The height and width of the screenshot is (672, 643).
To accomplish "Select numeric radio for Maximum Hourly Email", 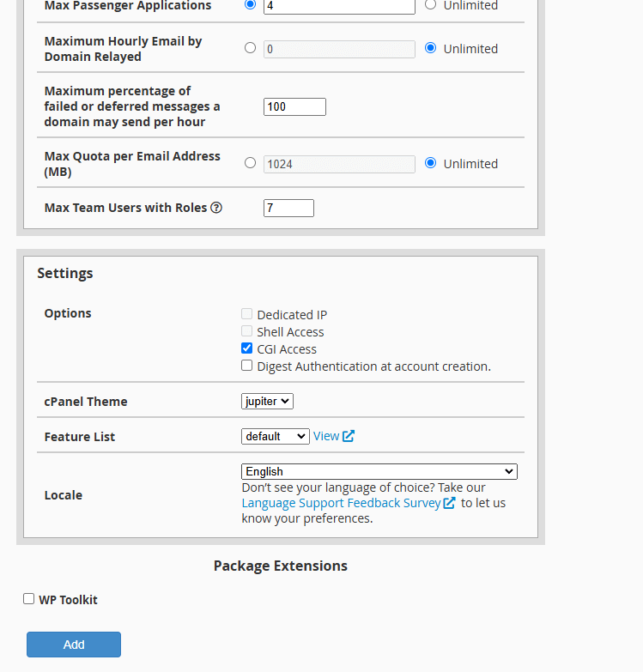I will [x=251, y=47].
